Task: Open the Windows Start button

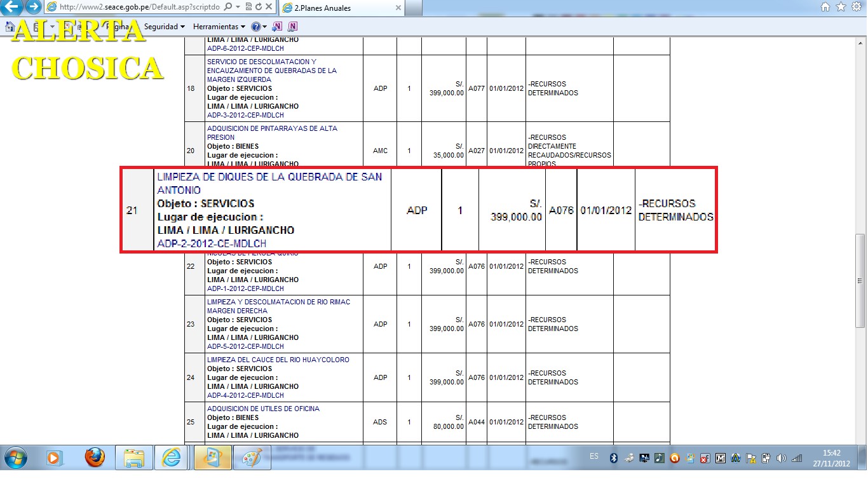Action: tap(15, 457)
